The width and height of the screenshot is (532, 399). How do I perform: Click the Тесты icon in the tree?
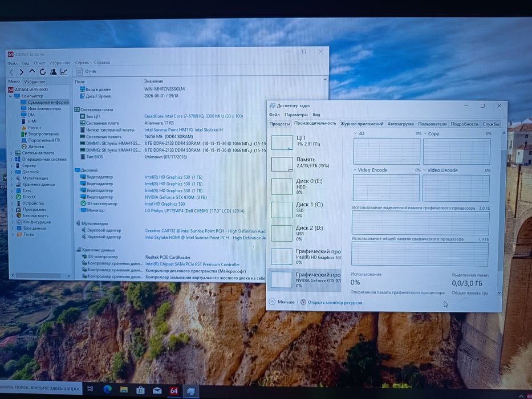click(x=19, y=234)
